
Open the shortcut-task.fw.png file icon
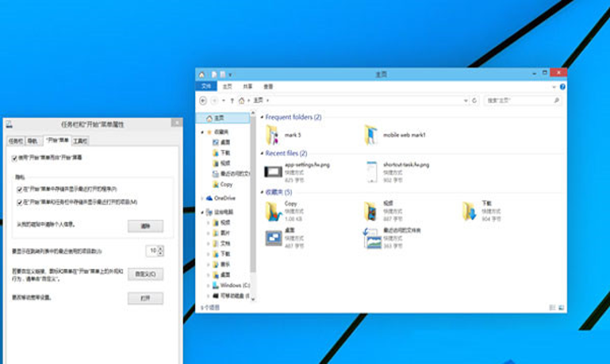pyautogui.click(x=370, y=172)
